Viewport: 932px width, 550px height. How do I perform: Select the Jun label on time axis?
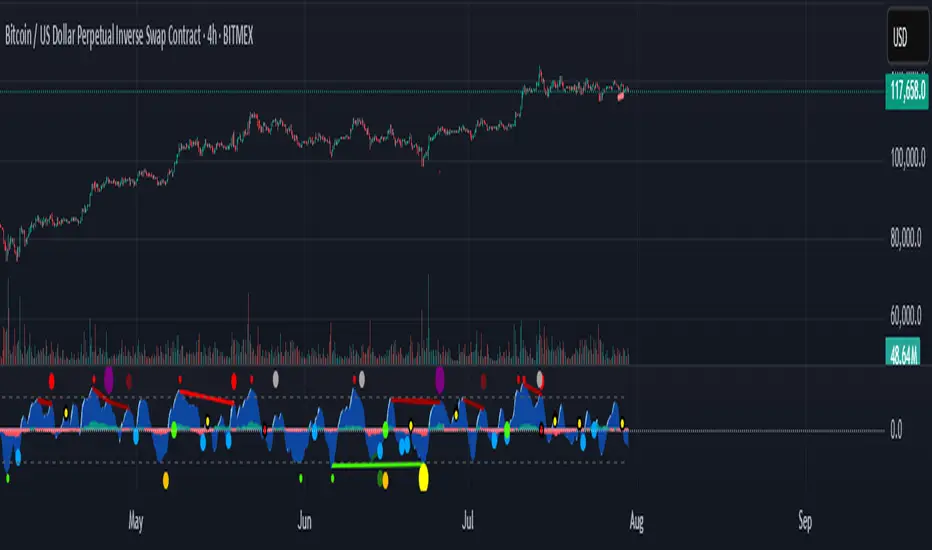tap(304, 521)
